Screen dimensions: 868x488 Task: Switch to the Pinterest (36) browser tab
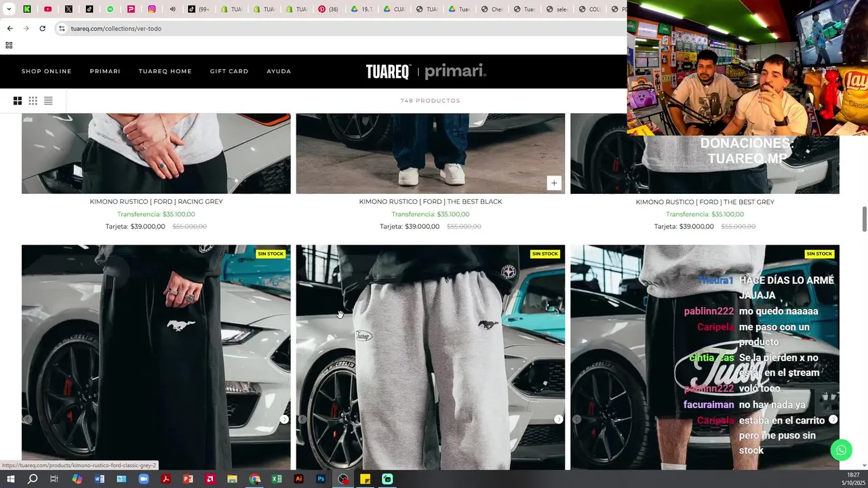click(x=328, y=9)
